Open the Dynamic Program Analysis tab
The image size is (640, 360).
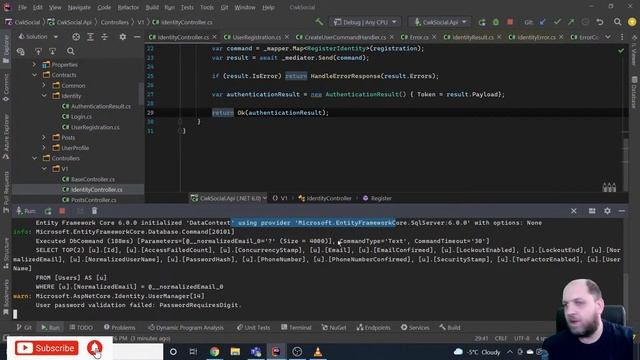click(186, 327)
